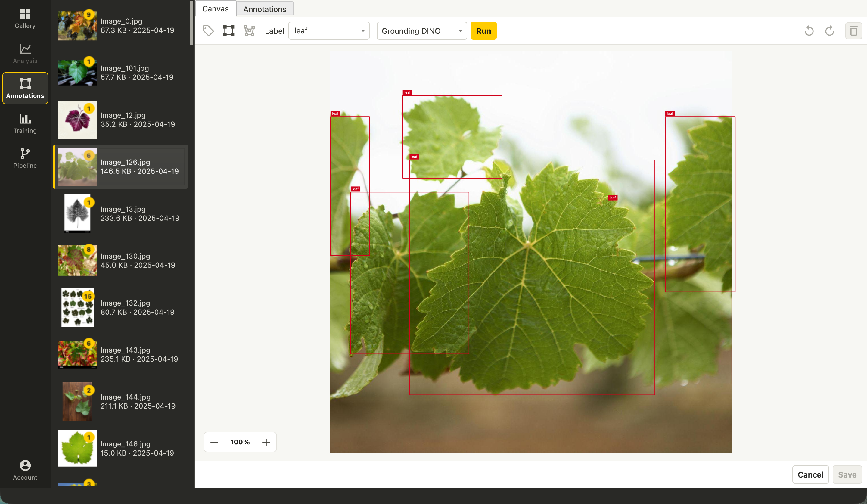Screen dimensions: 867x504
Task: Select the polygon segmentation tool icon
Action: coord(249,31)
